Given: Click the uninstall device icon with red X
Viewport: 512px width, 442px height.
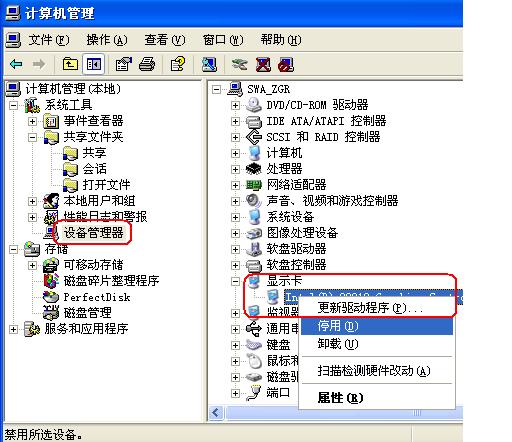Looking at the screenshot, I should click(x=263, y=64).
